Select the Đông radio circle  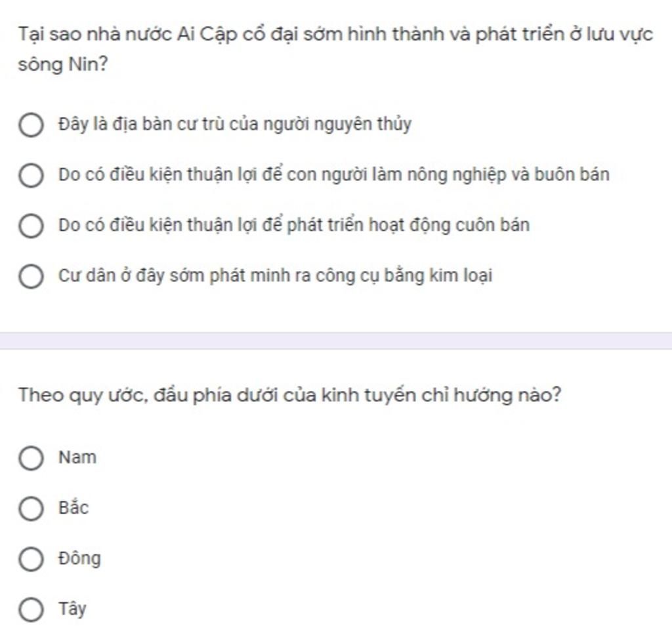coord(31,559)
